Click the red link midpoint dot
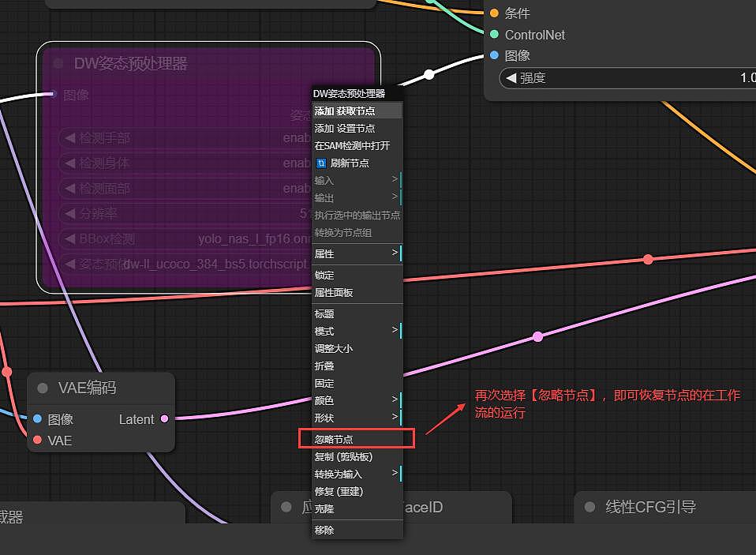This screenshot has height=555, width=756. click(x=648, y=260)
